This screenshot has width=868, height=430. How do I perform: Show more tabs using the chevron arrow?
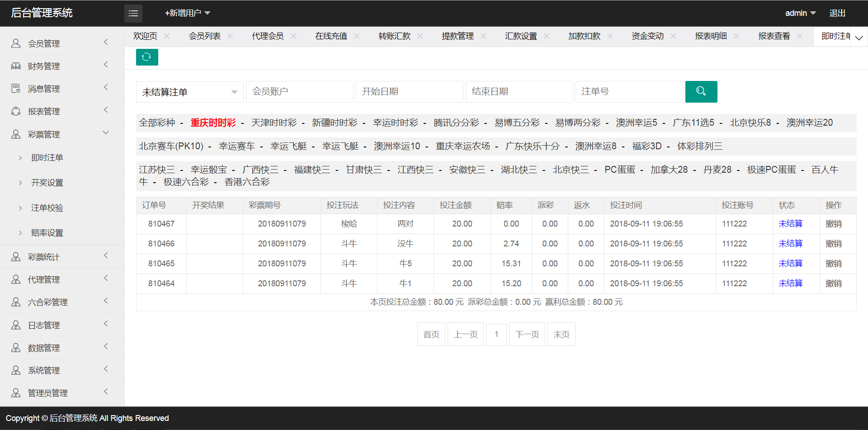(x=859, y=38)
